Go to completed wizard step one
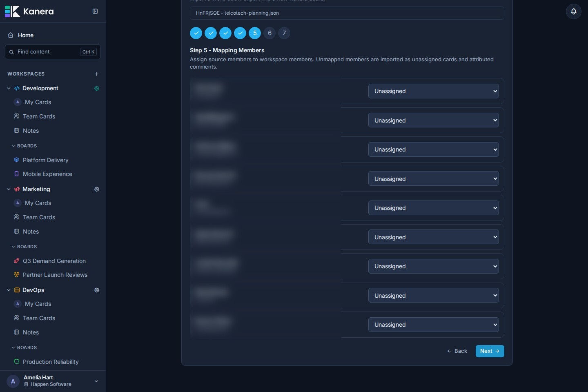 click(196, 33)
